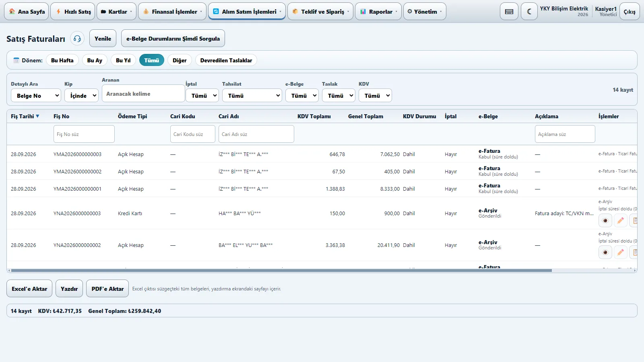Select the Bu Yıl period filter

(x=123, y=60)
